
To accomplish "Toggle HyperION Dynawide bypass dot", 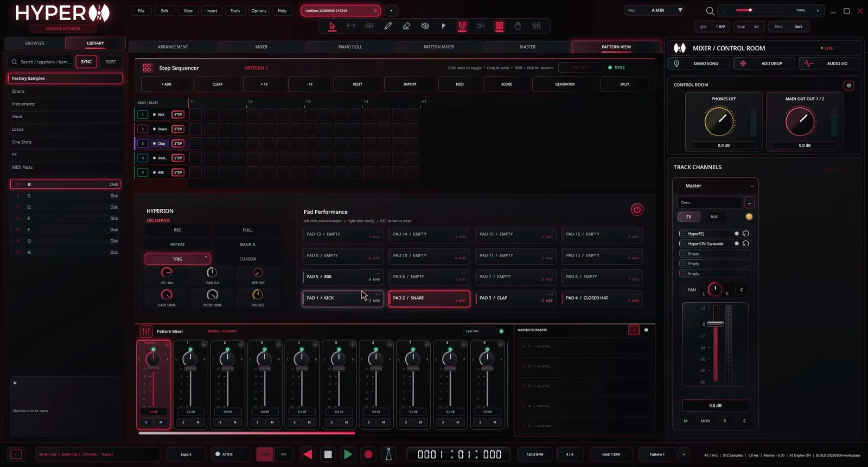I will [x=737, y=244].
